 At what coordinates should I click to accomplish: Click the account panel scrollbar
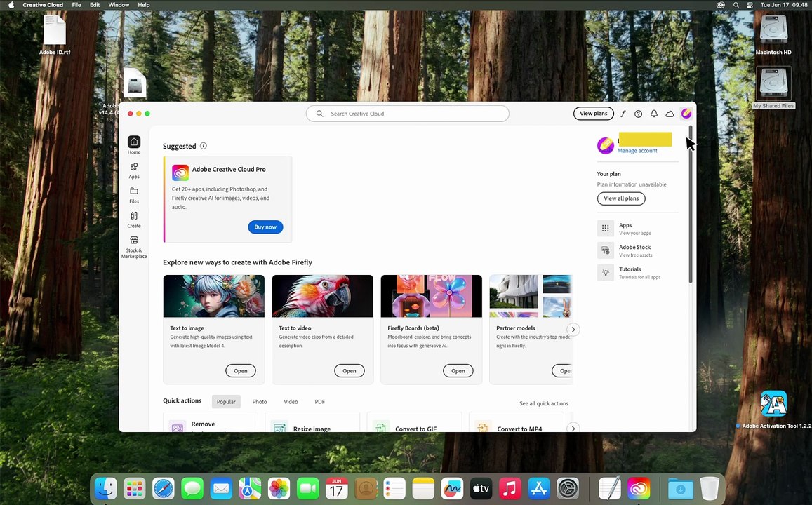tap(691, 204)
